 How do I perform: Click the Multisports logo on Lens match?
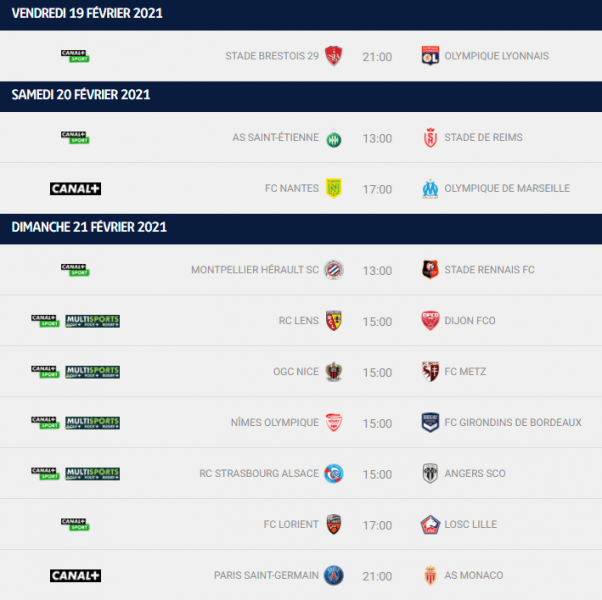(x=92, y=321)
